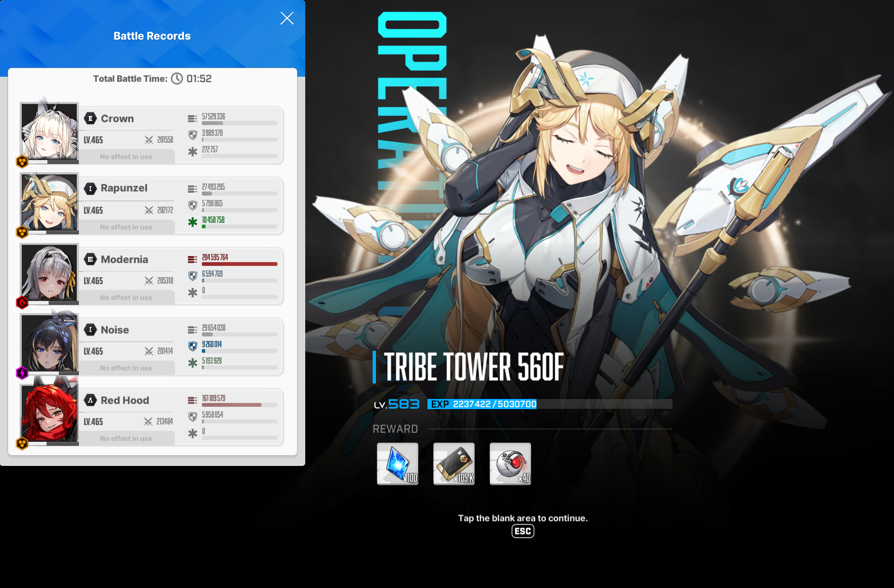Click 'Tap the blank area to continue' text
Screen dimensions: 894x588
pos(523,518)
